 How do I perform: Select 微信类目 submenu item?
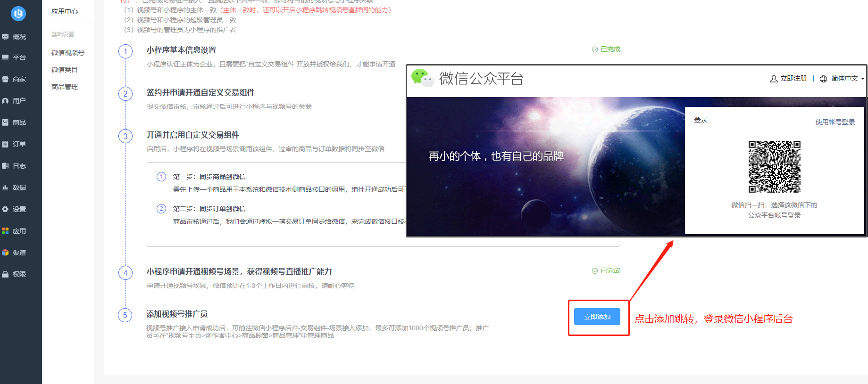click(x=65, y=70)
